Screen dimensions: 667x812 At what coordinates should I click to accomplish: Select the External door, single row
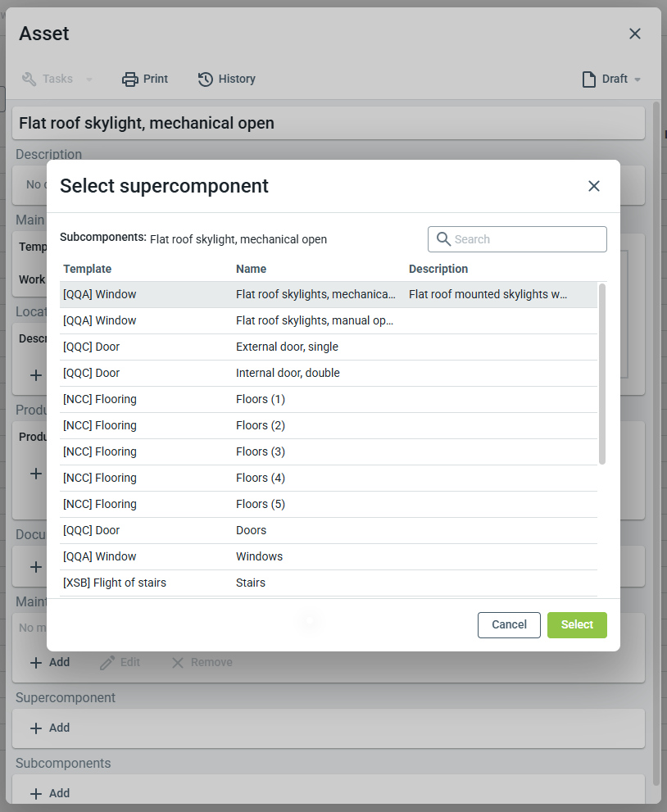[x=287, y=347]
